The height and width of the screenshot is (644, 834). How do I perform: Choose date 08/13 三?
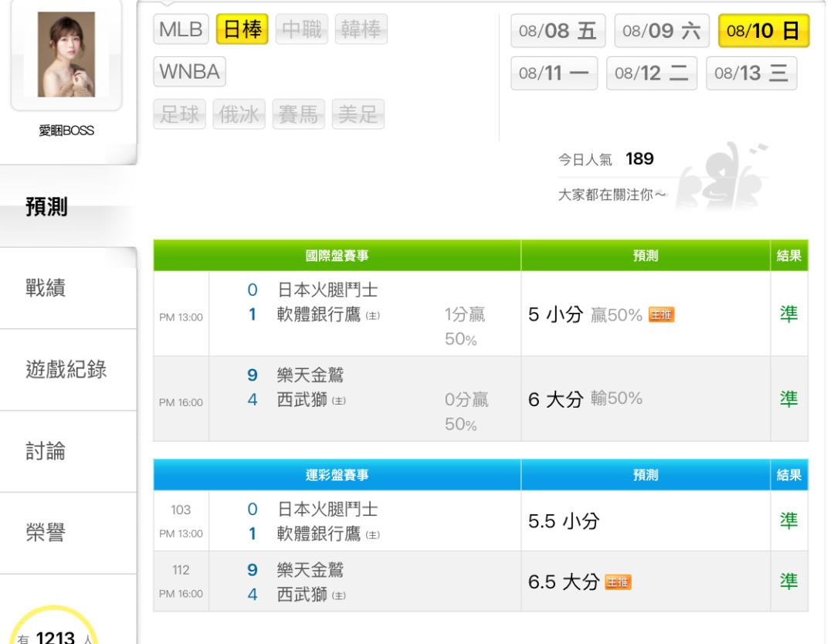click(751, 73)
